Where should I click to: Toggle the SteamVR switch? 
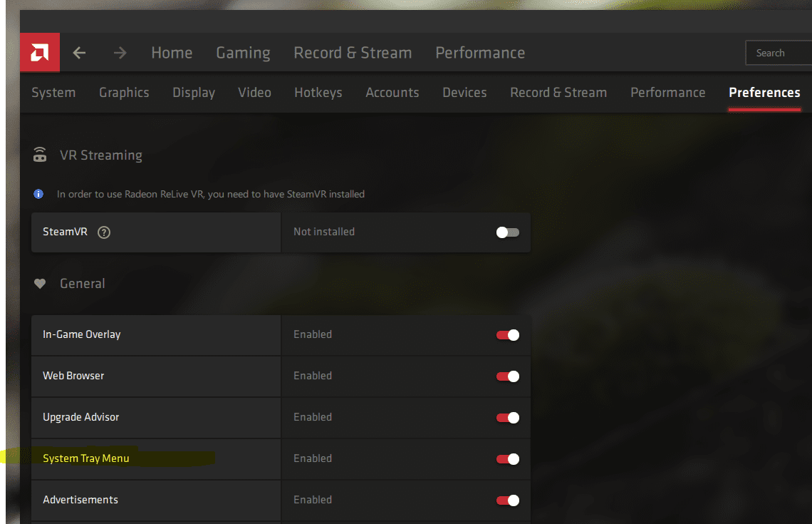pyautogui.click(x=507, y=232)
